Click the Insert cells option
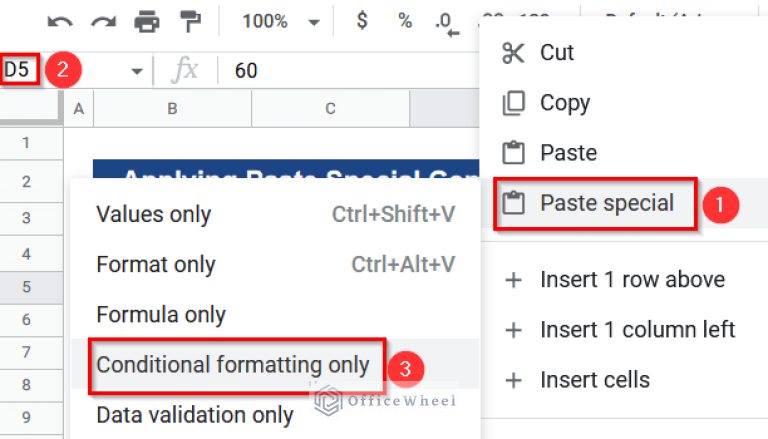768x439 pixels. coord(594,380)
